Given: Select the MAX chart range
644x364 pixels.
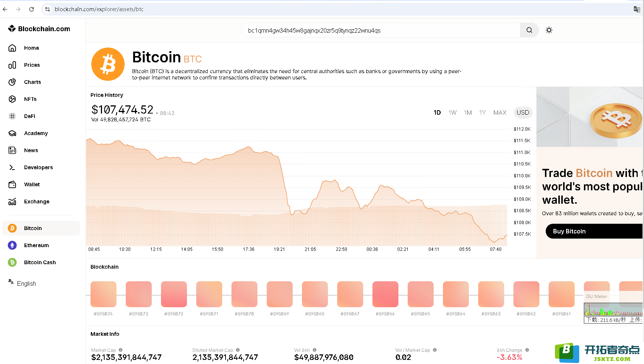Looking at the screenshot, I should (500, 112).
